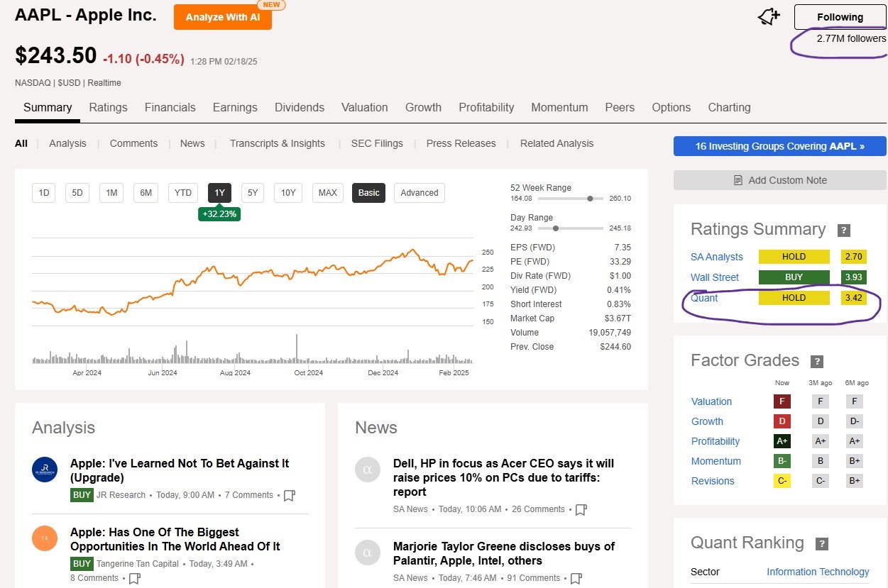Open the Dividends tab
The width and height of the screenshot is (888, 588).
pos(299,107)
